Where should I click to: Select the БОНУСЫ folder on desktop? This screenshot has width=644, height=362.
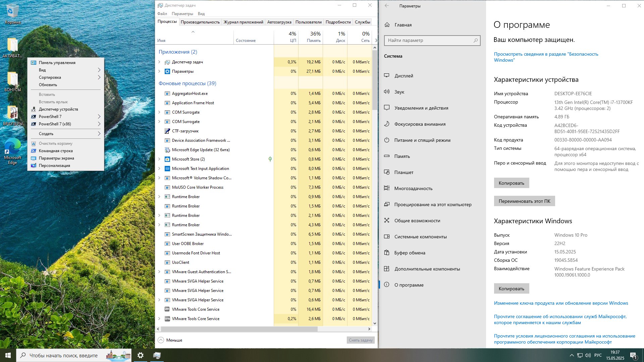(12, 81)
